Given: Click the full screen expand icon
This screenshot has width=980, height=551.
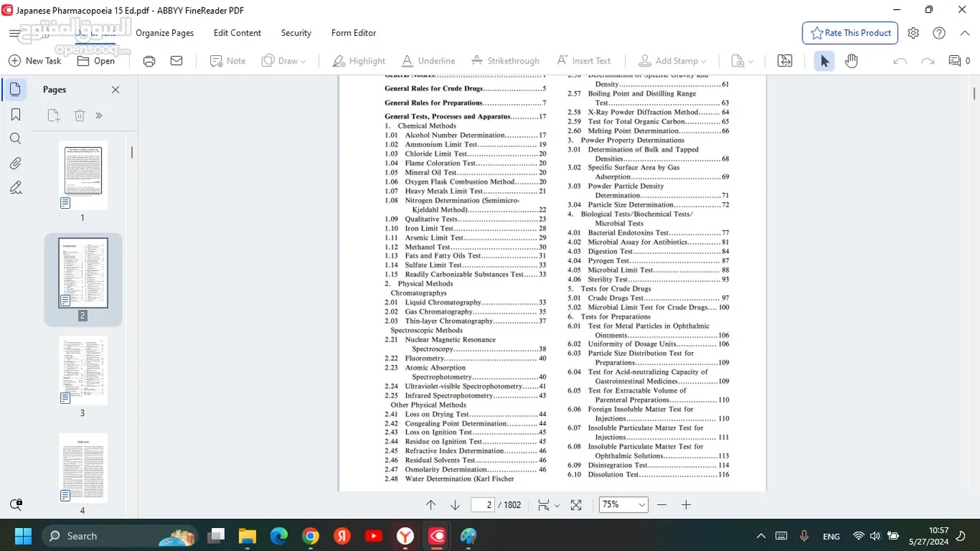Looking at the screenshot, I should pos(576,505).
